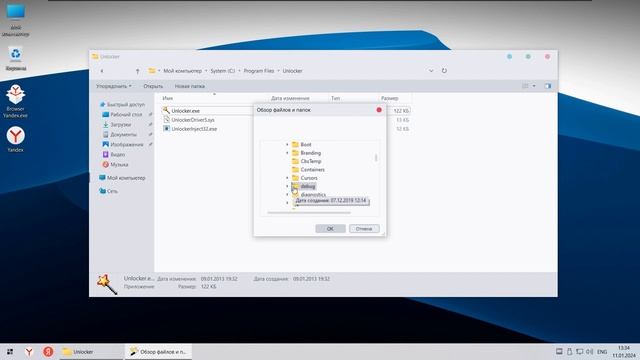
Task: Select Сеть in the sidebar
Action: [109, 191]
